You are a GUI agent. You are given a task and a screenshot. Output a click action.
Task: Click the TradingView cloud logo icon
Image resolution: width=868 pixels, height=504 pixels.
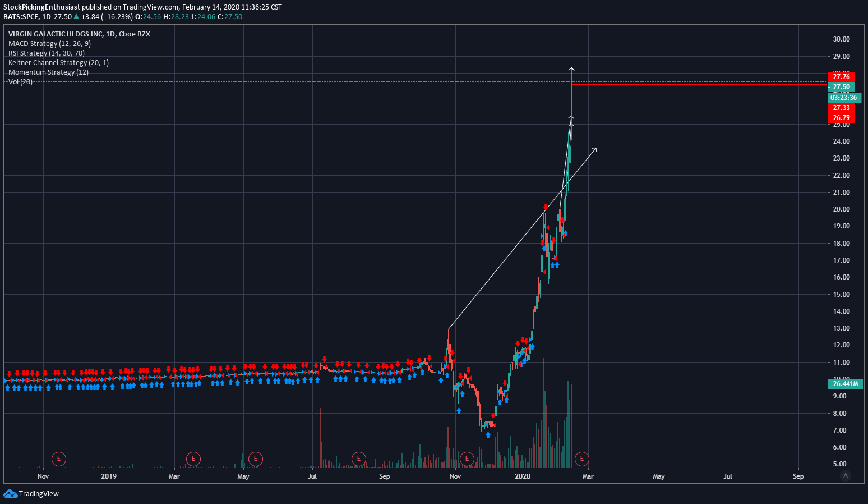(x=10, y=494)
